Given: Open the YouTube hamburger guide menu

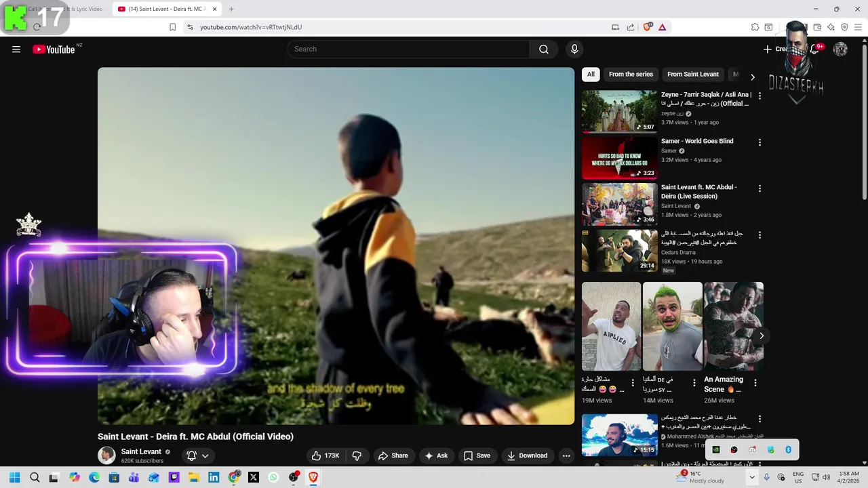Looking at the screenshot, I should pyautogui.click(x=16, y=49).
